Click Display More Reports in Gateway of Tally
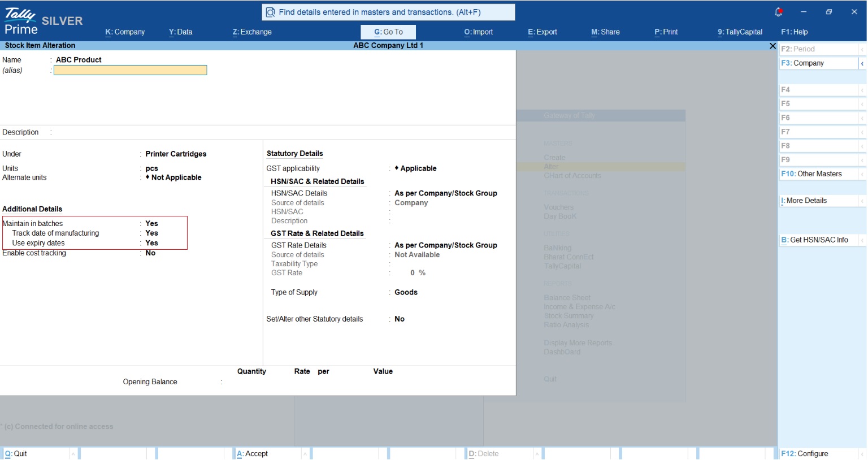Viewport: 868px width, 460px height. (578, 343)
